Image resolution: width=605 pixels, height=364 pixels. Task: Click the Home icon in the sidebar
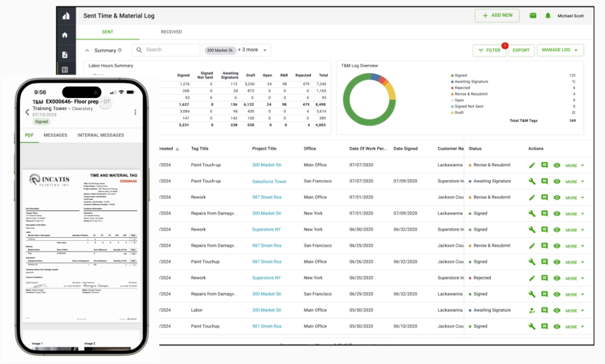(66, 35)
